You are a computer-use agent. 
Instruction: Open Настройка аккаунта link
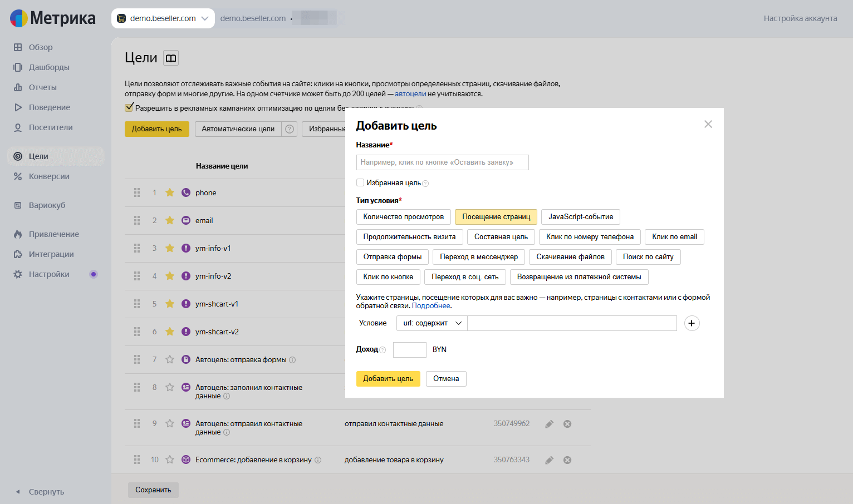click(x=800, y=18)
